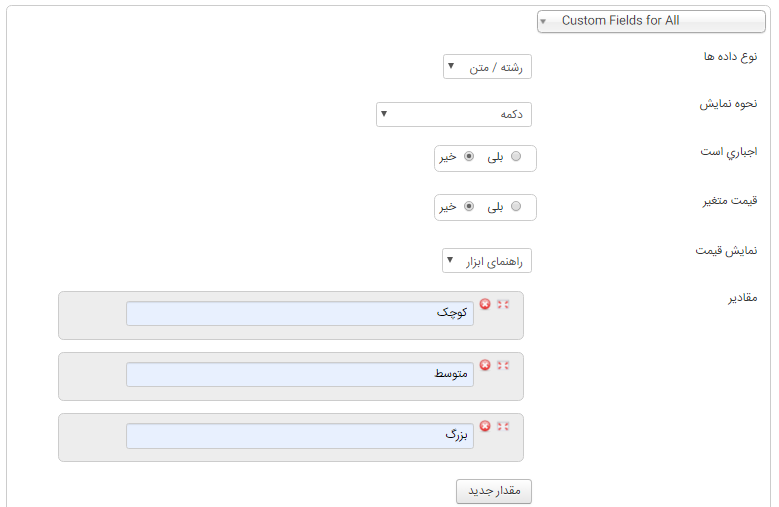
Task: Open the Custom Fields for All dropdown
Action: [651, 20]
